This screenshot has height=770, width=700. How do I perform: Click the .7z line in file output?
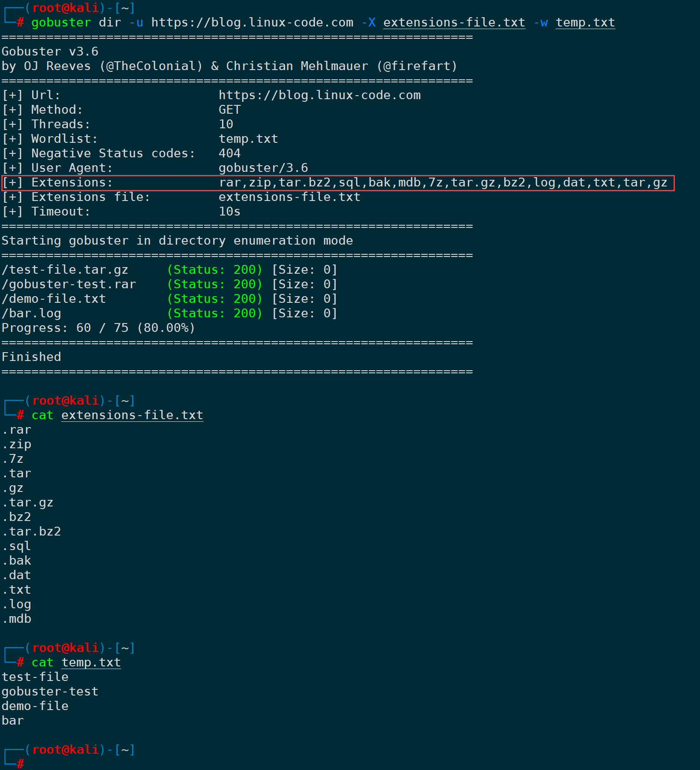pyautogui.click(x=13, y=459)
